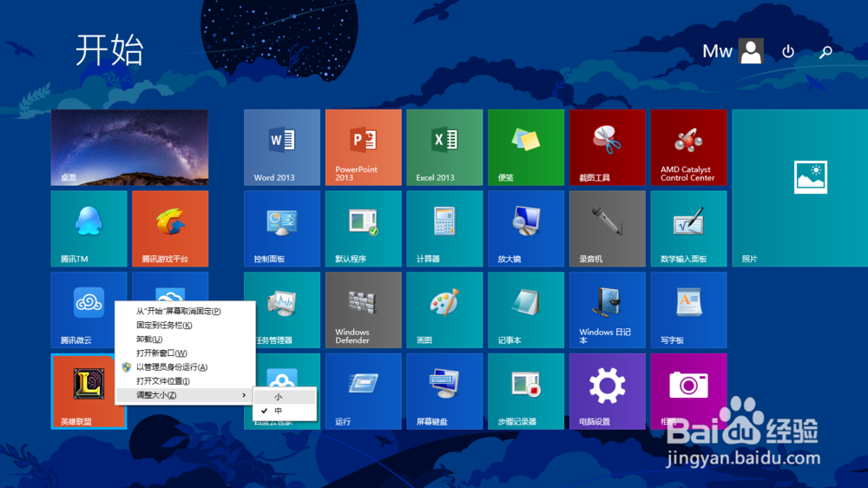Open the Windows 日记本 journal tile
The image size is (868, 488).
608,310
